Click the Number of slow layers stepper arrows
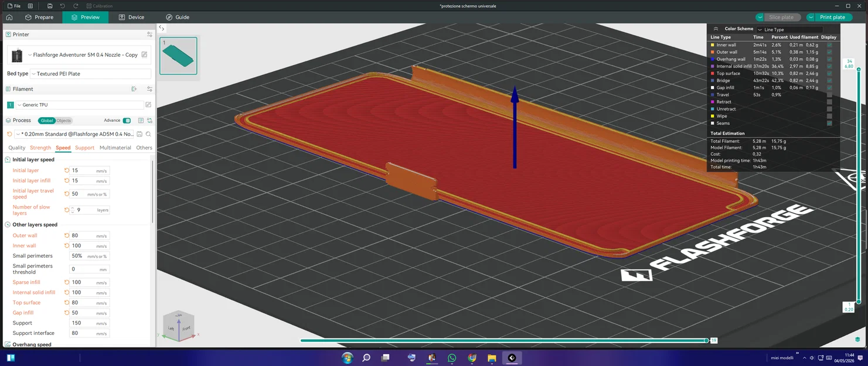Viewport: 868px width, 366px height. coord(73,210)
